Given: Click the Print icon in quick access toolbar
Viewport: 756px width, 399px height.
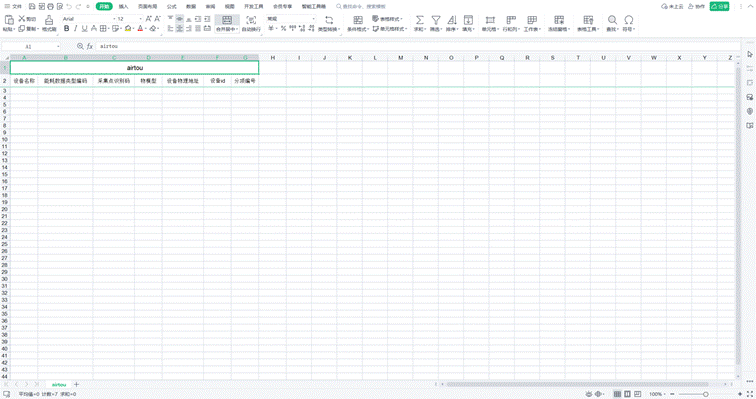Looking at the screenshot, I should 50,6.
